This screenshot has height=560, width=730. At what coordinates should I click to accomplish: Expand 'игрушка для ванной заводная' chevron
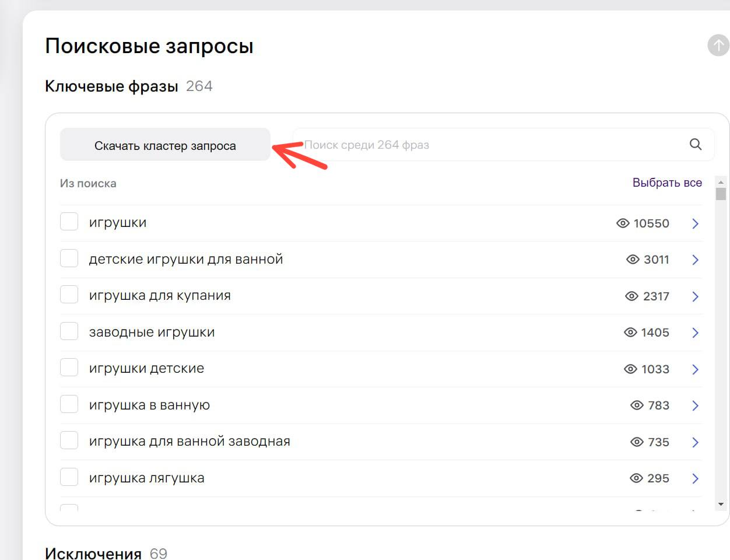tap(695, 442)
